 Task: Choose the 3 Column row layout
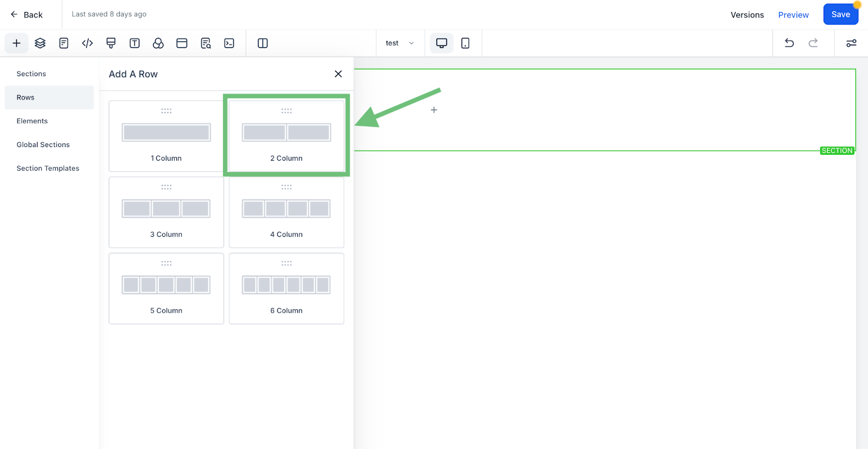(167, 212)
